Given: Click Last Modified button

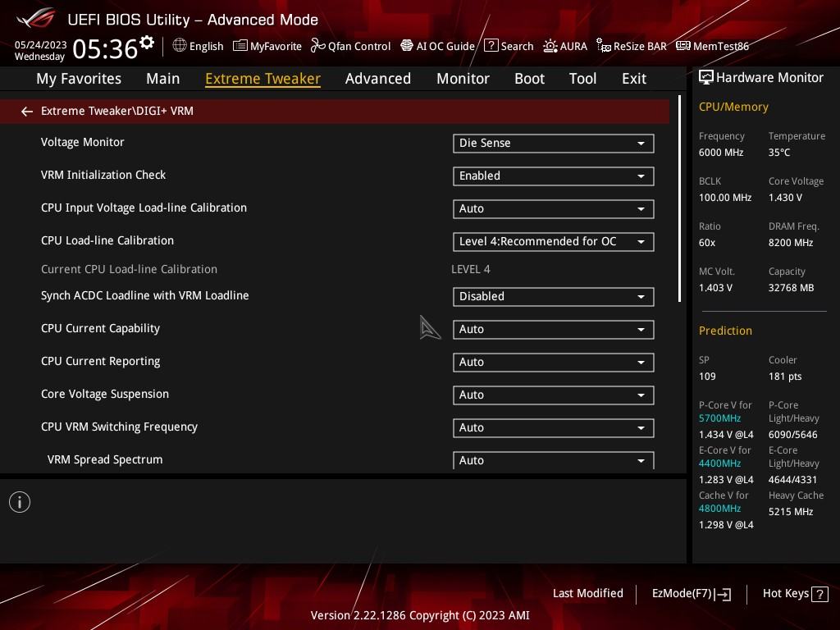Looking at the screenshot, I should click(587, 593).
